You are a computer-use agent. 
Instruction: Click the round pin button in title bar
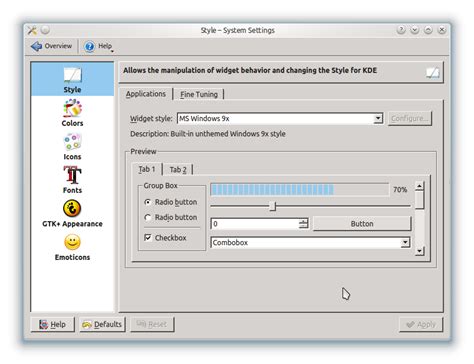pyautogui.click(x=45, y=30)
